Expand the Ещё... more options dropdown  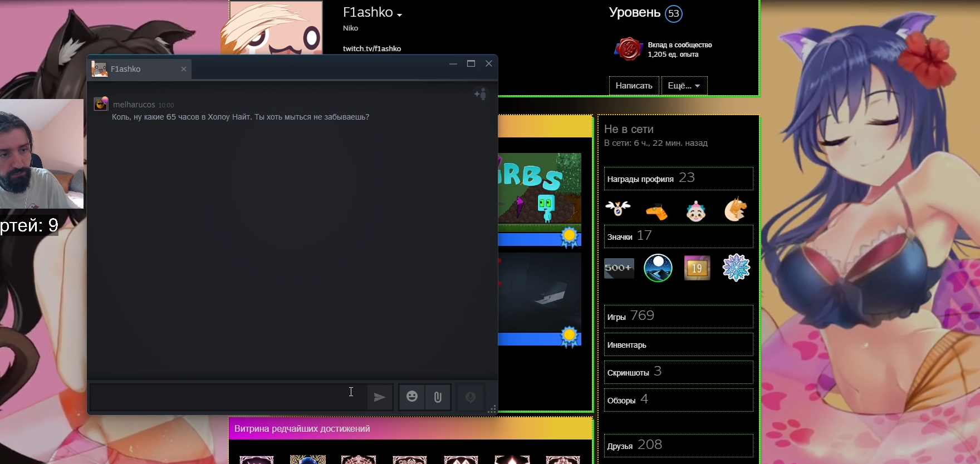pyautogui.click(x=684, y=86)
